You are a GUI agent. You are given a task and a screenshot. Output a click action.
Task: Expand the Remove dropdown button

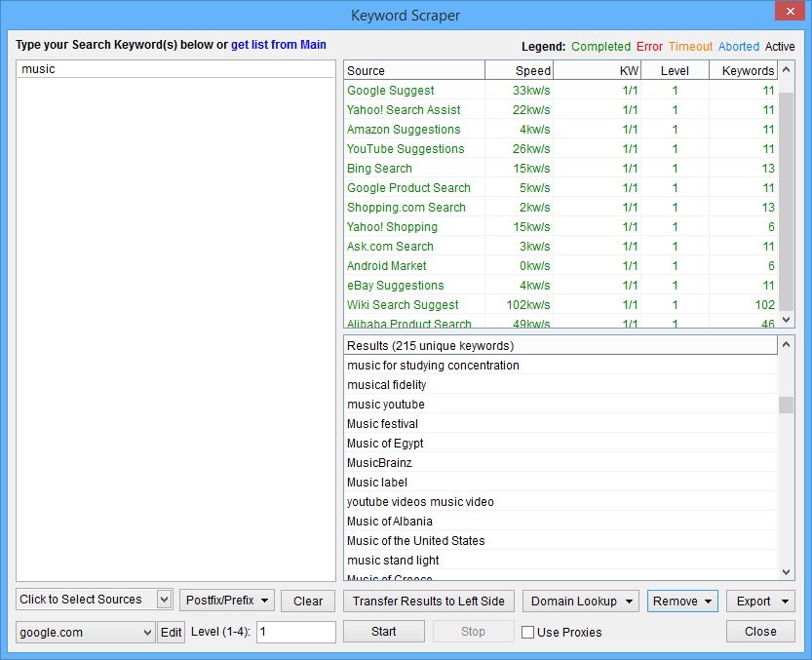682,601
